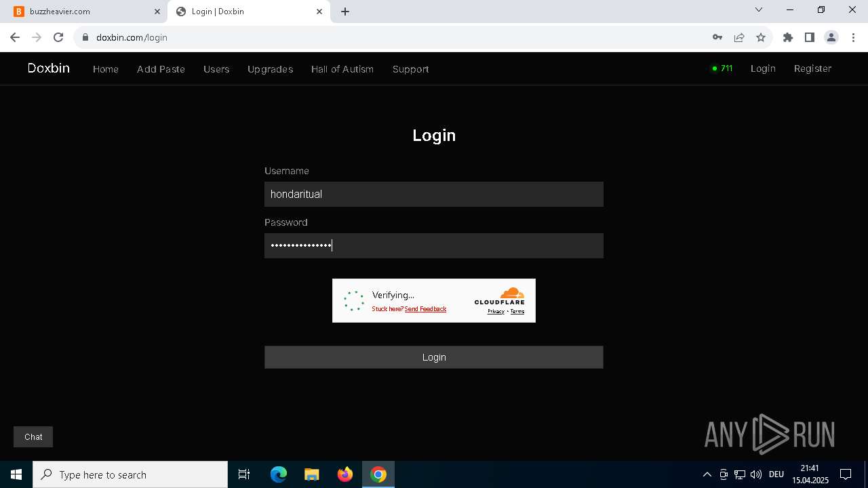The height and width of the screenshot is (488, 868).
Task: Open Task View in the taskbar
Action: [x=244, y=474]
